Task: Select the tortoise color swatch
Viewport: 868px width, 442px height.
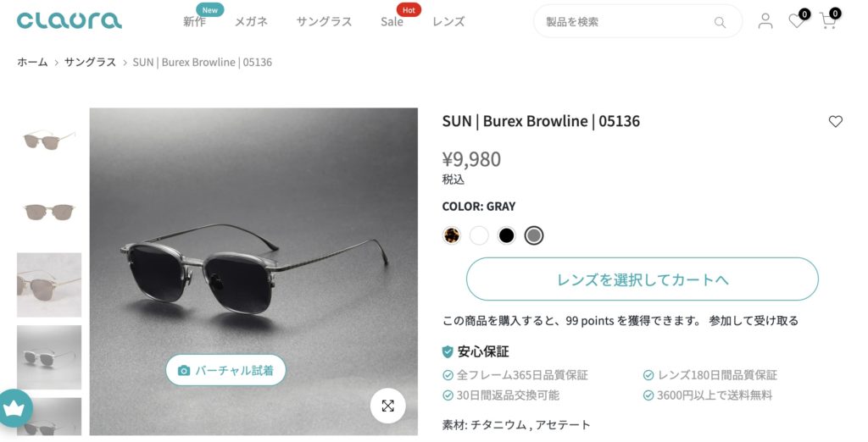Action: [x=452, y=235]
